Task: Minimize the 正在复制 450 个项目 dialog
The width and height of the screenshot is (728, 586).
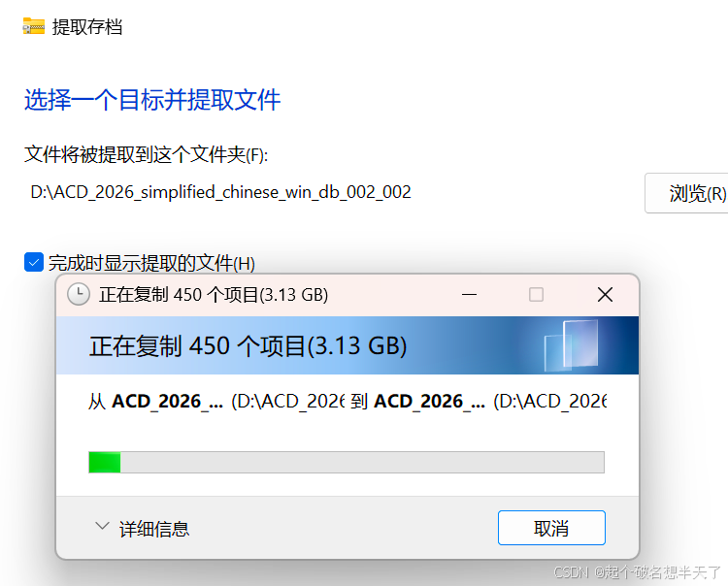Action: [469, 295]
